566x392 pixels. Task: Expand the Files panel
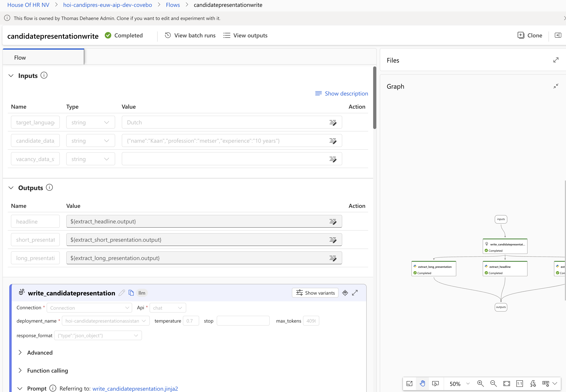pos(556,60)
